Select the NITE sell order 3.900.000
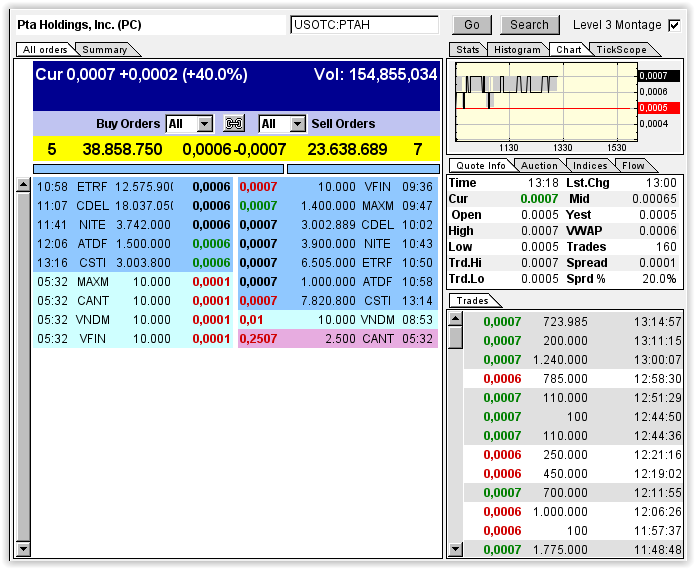 pos(338,244)
